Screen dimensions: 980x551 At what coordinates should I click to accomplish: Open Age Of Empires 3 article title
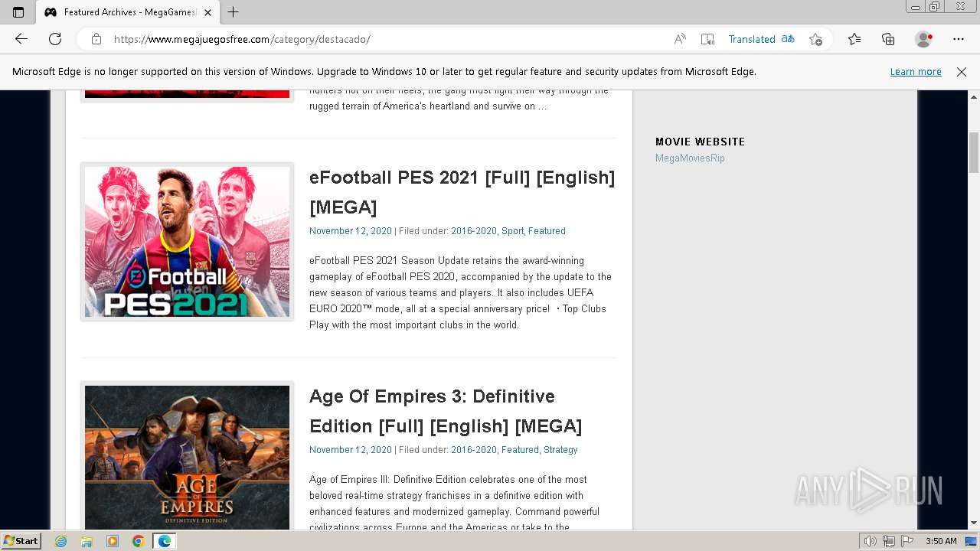pyautogui.click(x=446, y=411)
